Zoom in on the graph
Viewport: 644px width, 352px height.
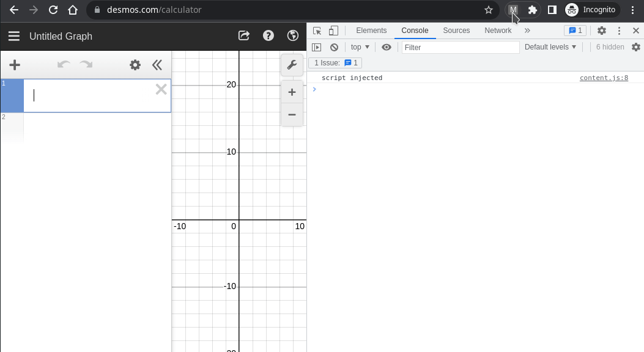click(x=292, y=92)
